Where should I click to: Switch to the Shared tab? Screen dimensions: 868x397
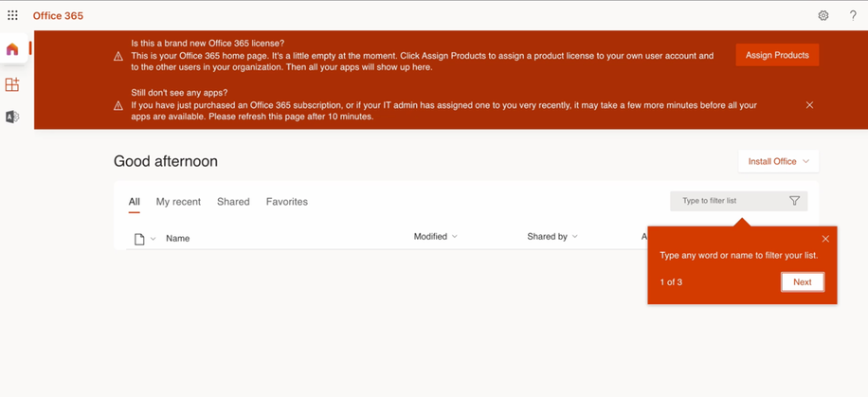[233, 202]
